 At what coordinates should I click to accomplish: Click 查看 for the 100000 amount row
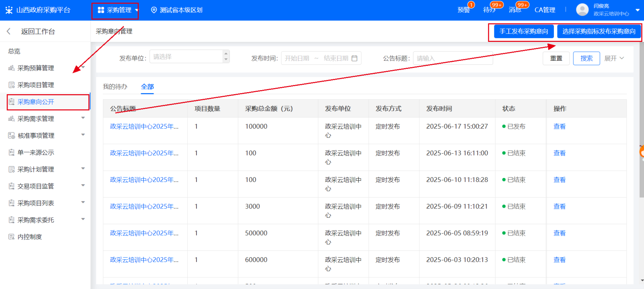pos(559,126)
